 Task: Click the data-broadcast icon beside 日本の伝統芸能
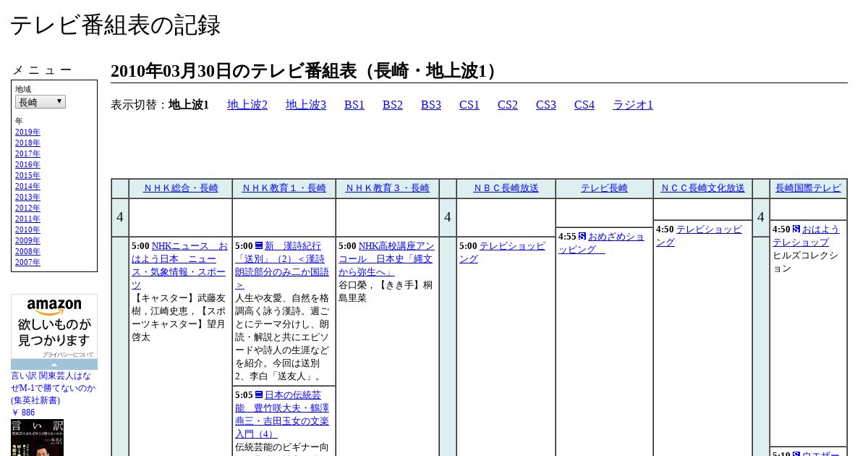[259, 395]
